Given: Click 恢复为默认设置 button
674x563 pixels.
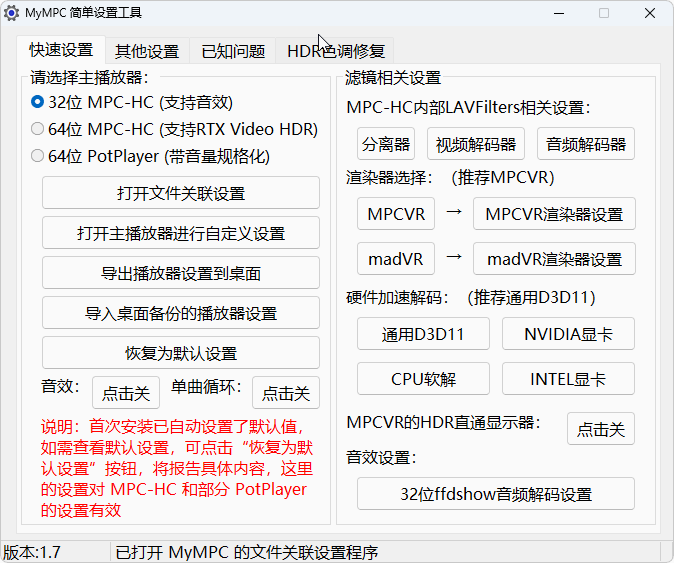Looking at the screenshot, I should 181,353.
